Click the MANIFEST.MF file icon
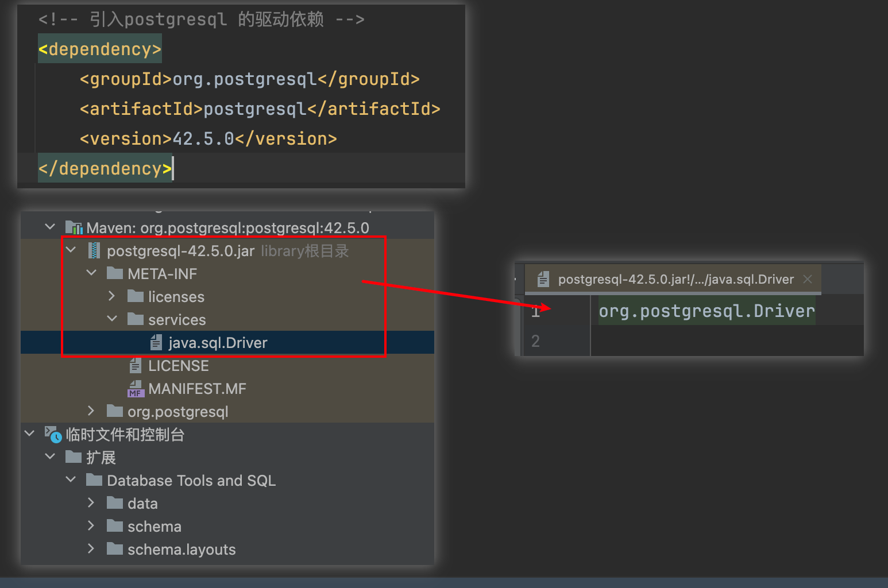The image size is (888, 588). coord(136,389)
